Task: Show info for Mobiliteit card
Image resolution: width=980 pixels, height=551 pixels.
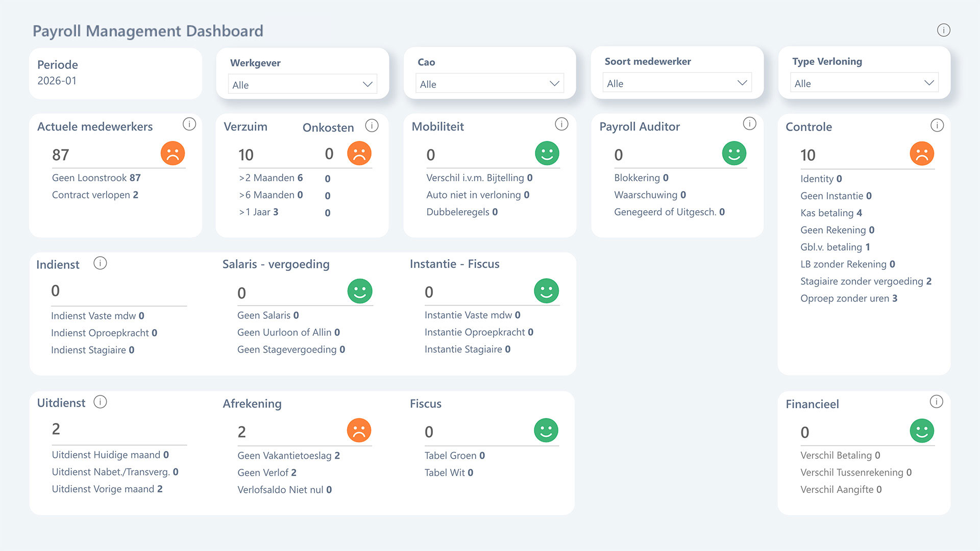Action: pyautogui.click(x=561, y=124)
